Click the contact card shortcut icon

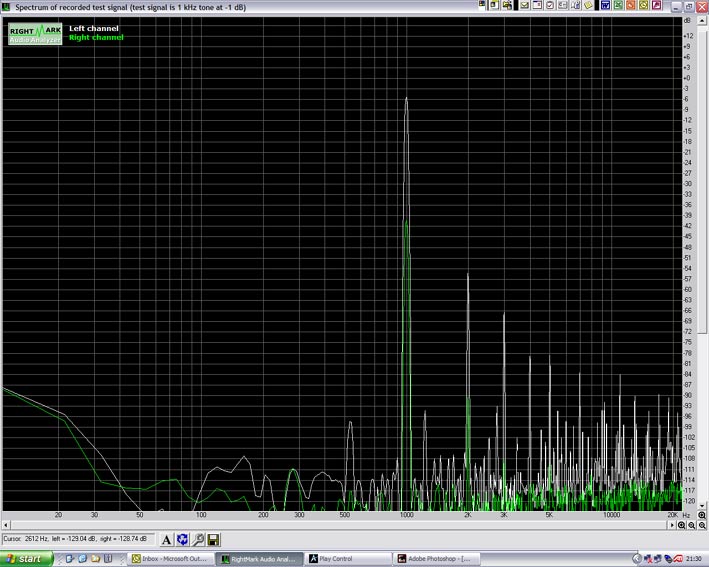[x=562, y=5]
